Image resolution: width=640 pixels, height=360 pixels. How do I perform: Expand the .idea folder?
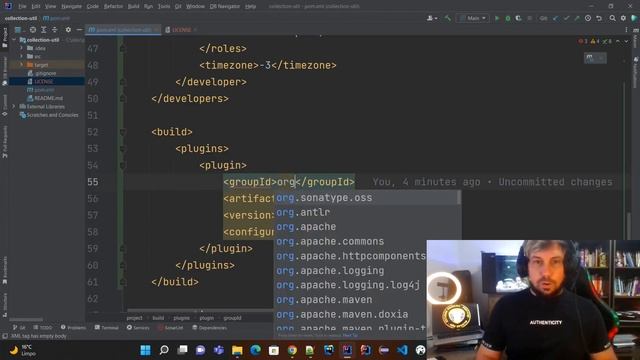(22, 48)
